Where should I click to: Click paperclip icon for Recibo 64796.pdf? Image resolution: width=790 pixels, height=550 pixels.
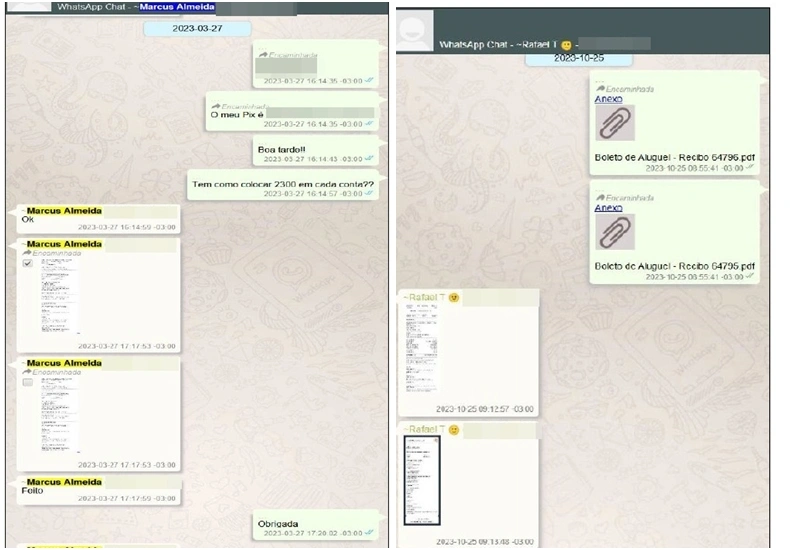point(615,124)
